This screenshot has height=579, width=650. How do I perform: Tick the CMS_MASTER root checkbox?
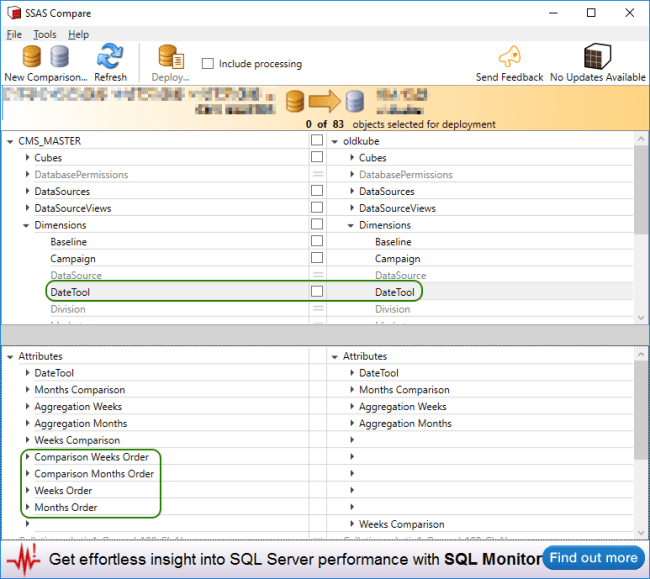pyautogui.click(x=317, y=140)
